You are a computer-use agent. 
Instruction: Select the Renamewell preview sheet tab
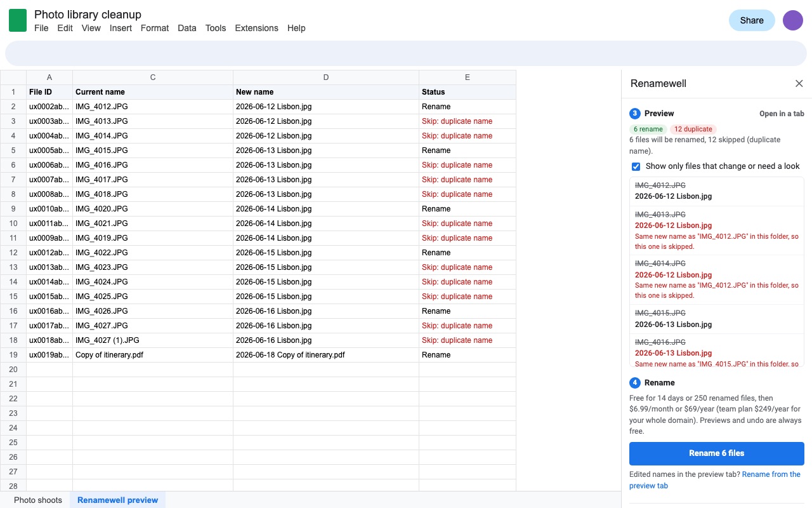tap(117, 500)
